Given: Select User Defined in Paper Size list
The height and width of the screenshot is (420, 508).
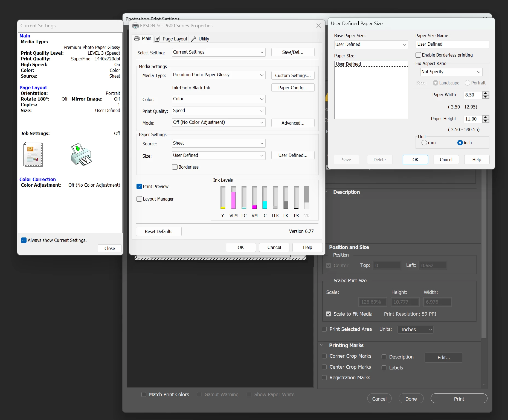Looking at the screenshot, I should tap(371, 64).
